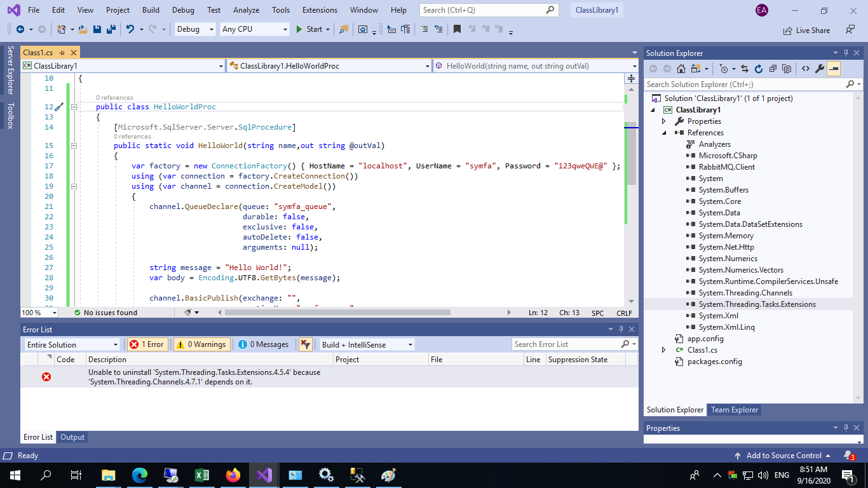The image size is (868, 488).
Task: Click the editor horizontal scrollbar
Action: click(x=337, y=313)
